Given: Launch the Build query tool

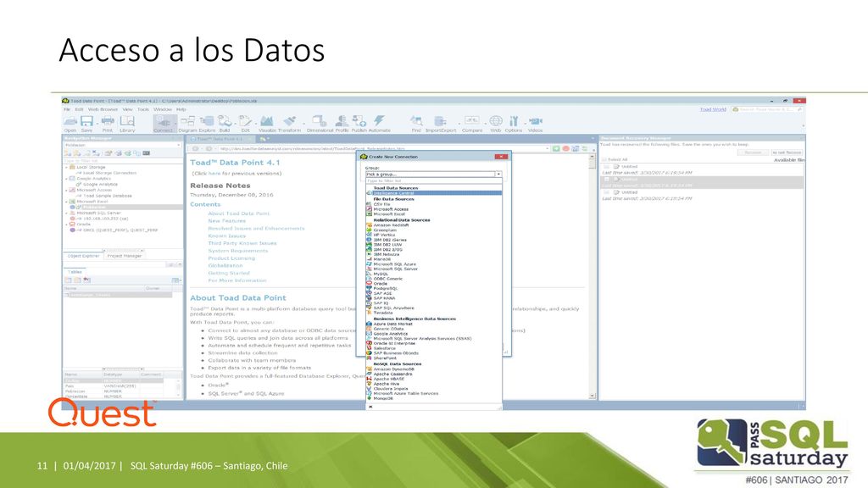Looking at the screenshot, I should tap(225, 124).
